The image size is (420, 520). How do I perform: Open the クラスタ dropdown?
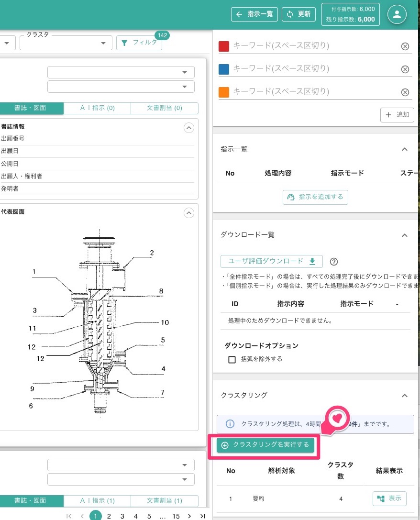[x=66, y=43]
